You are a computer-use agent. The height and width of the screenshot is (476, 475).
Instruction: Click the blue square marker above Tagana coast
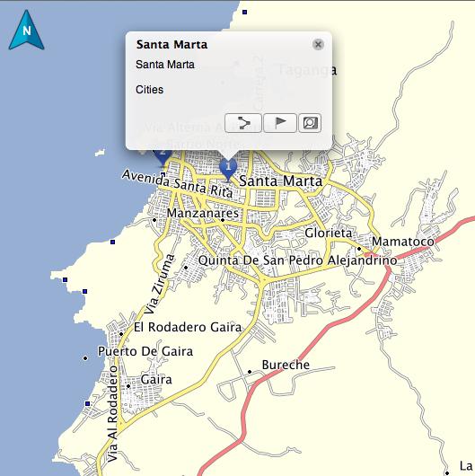(244, 13)
